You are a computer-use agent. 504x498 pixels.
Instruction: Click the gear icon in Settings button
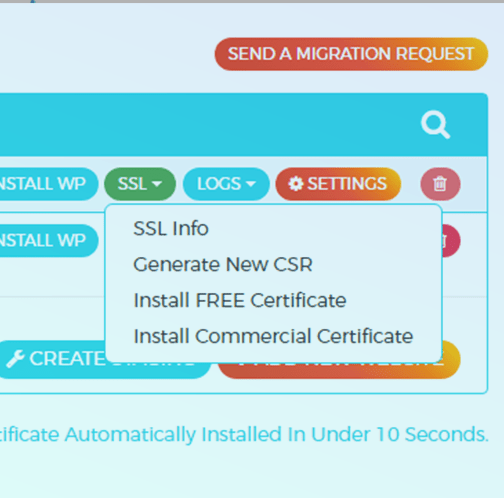[296, 184]
